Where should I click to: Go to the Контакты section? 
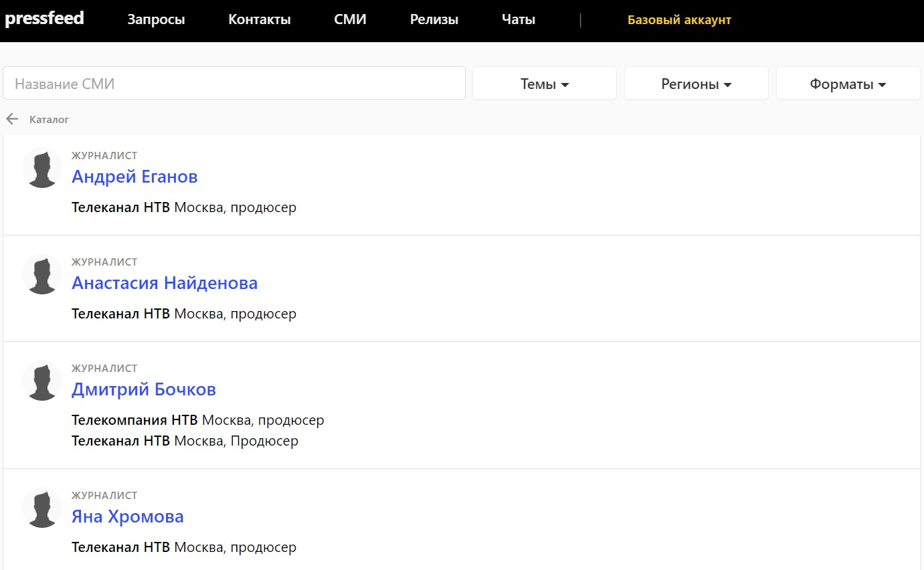260,20
